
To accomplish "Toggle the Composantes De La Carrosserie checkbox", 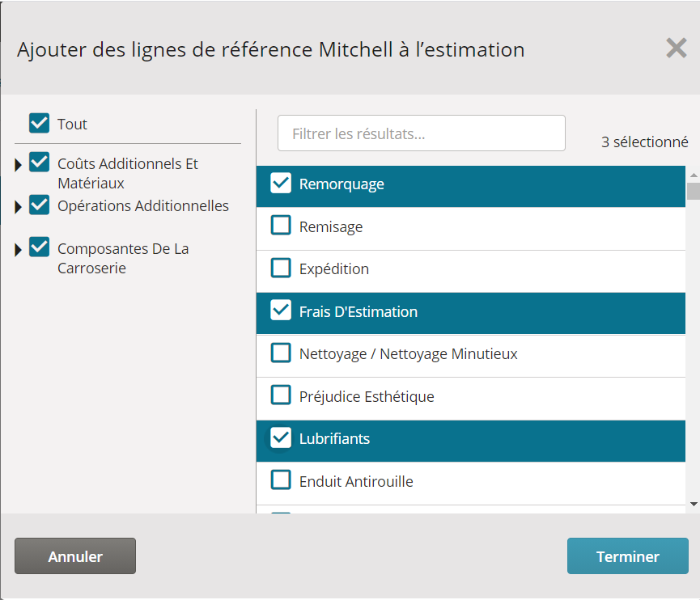I will [x=40, y=247].
